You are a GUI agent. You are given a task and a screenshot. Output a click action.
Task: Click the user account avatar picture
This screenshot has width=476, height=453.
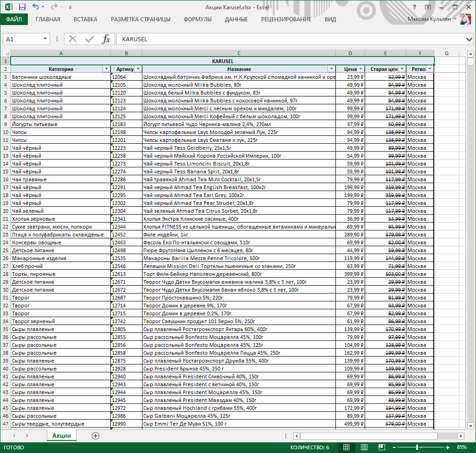[x=465, y=19]
